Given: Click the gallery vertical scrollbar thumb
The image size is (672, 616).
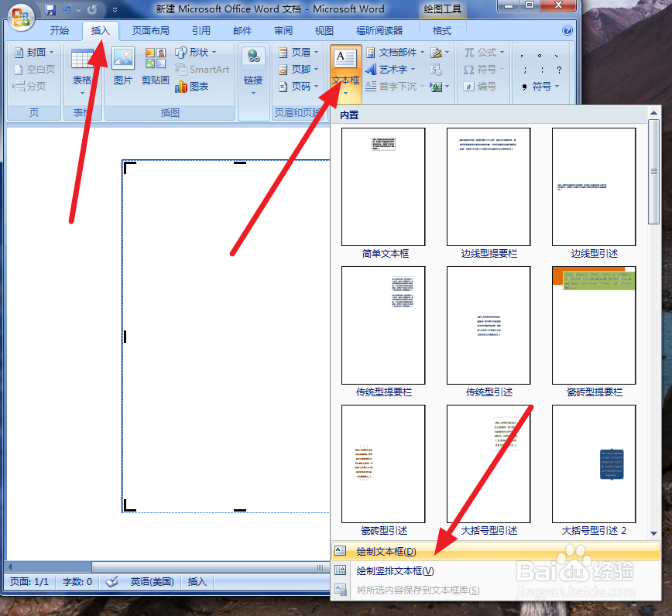Looking at the screenshot, I should click(x=653, y=171).
